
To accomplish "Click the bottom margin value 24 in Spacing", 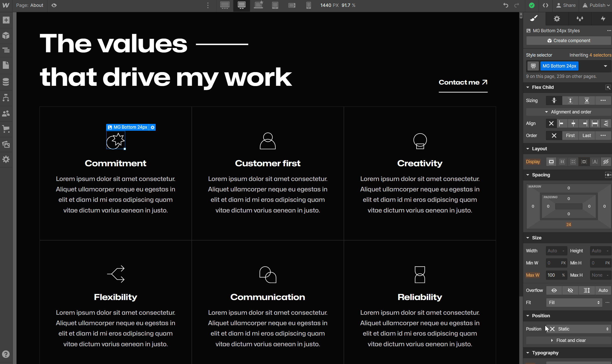I will 568,224.
